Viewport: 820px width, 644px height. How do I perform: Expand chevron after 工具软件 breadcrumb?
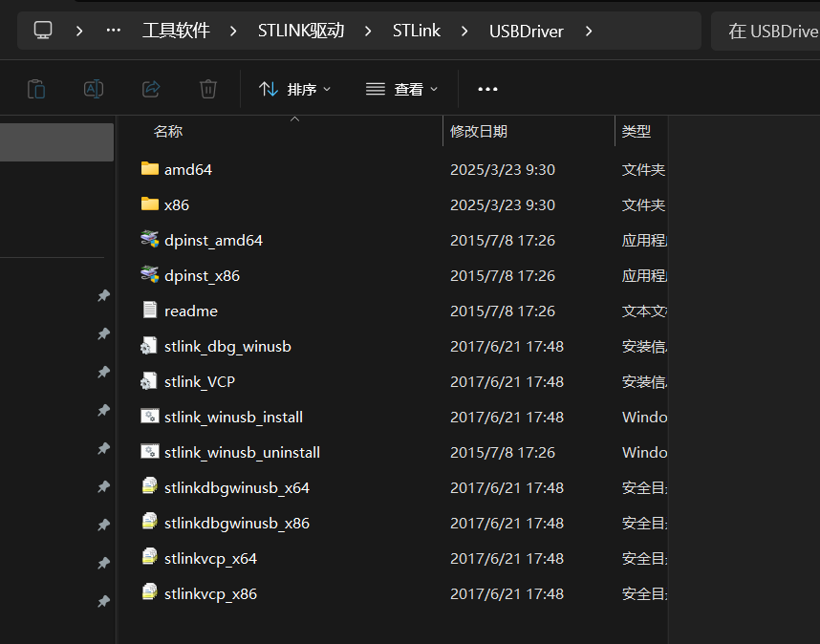[x=233, y=32]
